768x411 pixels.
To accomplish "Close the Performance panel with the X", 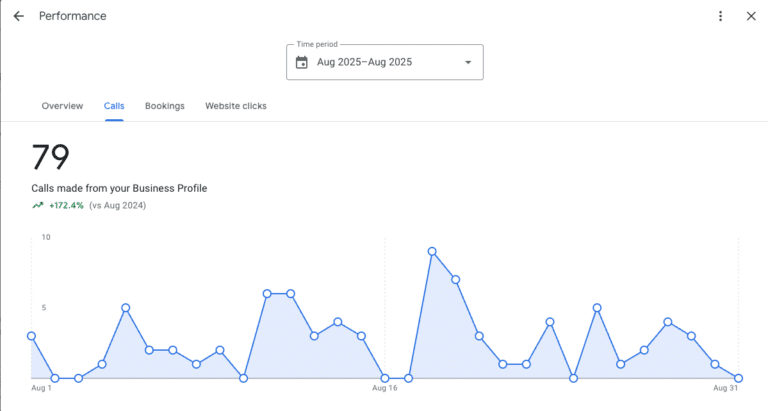I will click(751, 16).
